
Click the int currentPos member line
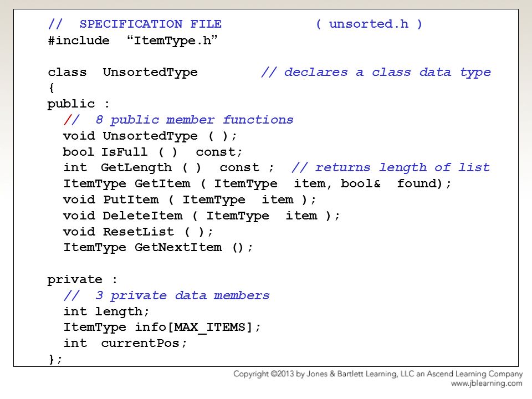[125, 343]
